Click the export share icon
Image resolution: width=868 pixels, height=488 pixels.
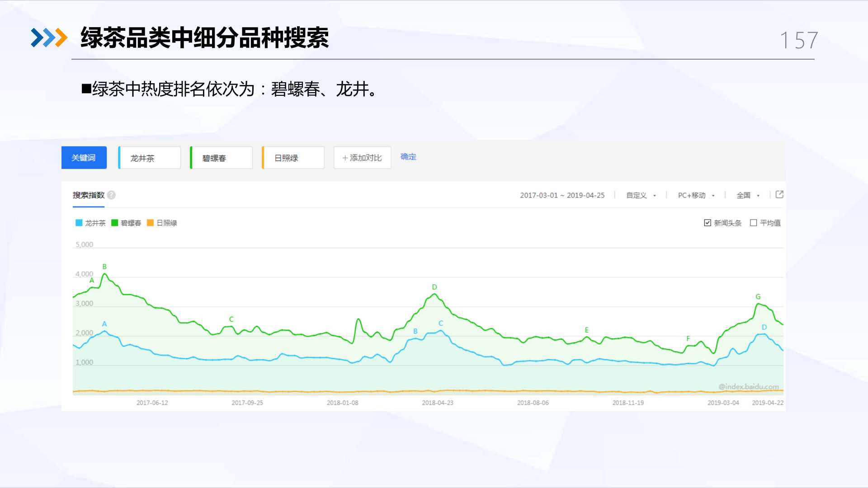(779, 194)
